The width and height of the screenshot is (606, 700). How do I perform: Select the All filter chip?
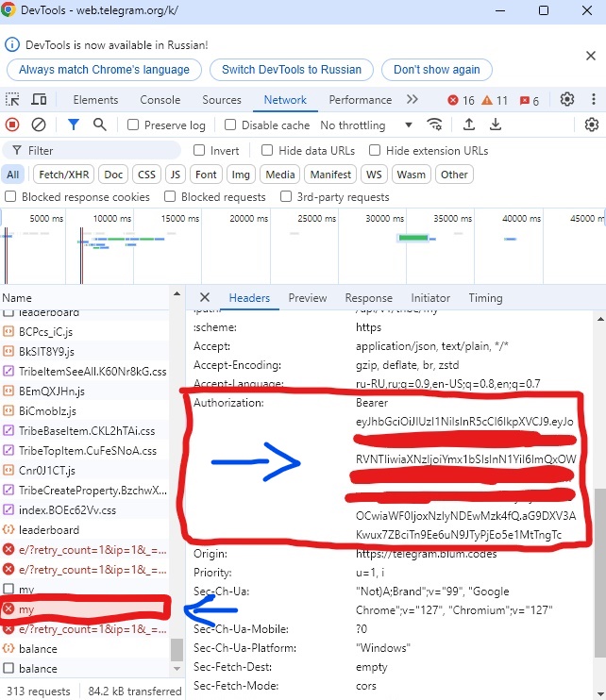13,175
